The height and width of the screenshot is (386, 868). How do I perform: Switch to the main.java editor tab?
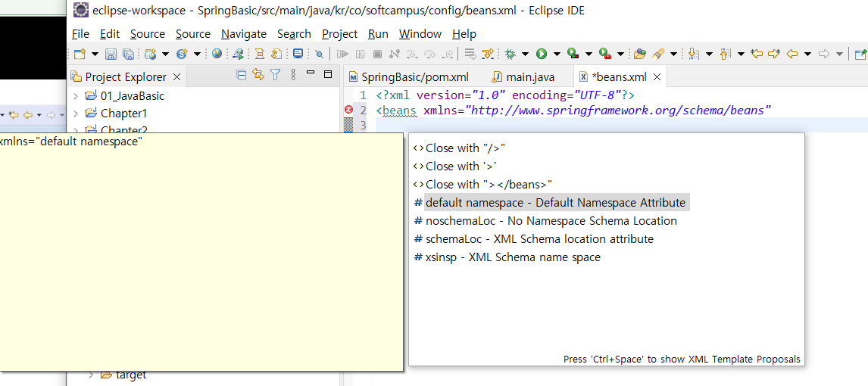(x=523, y=77)
